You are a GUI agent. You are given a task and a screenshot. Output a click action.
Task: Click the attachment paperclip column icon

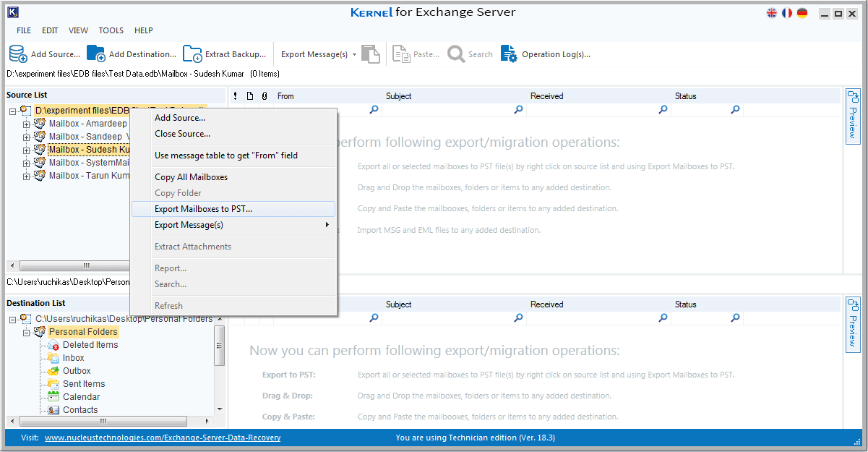click(x=265, y=95)
